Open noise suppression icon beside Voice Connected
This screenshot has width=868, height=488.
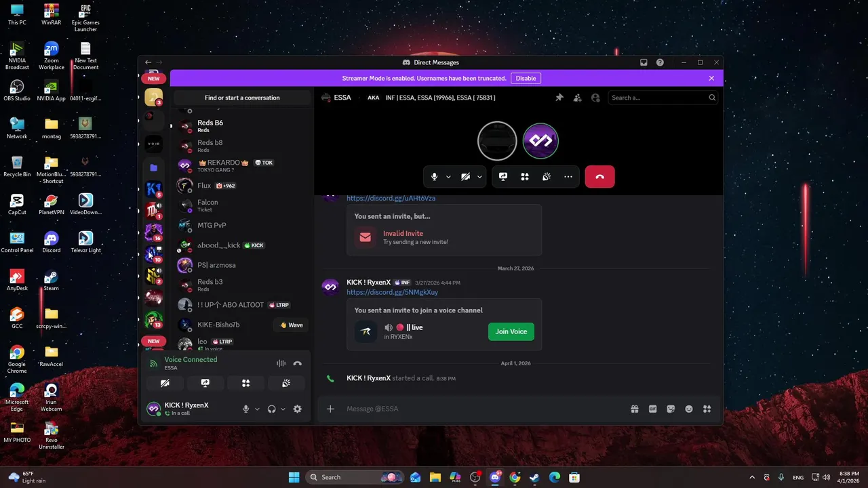coord(281,363)
